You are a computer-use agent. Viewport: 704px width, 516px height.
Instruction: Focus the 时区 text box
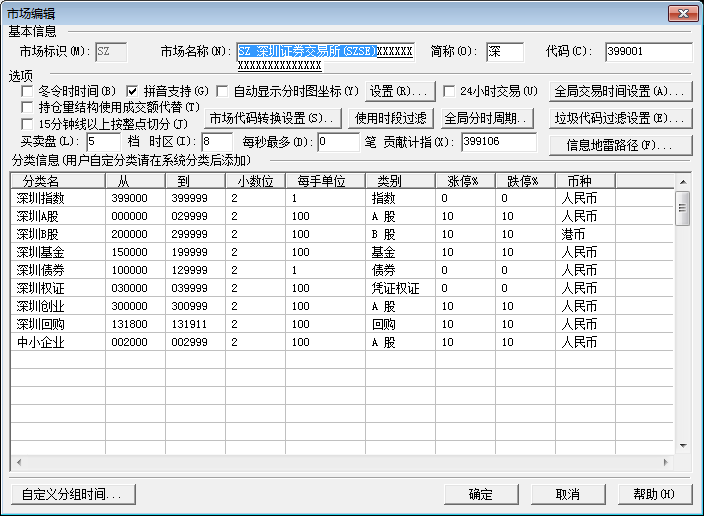click(216, 142)
